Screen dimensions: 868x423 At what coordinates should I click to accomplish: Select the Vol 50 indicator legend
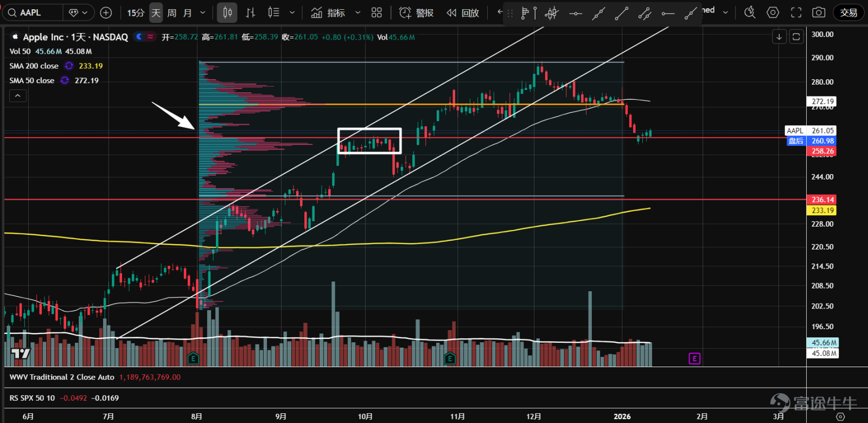pyautogui.click(x=20, y=52)
